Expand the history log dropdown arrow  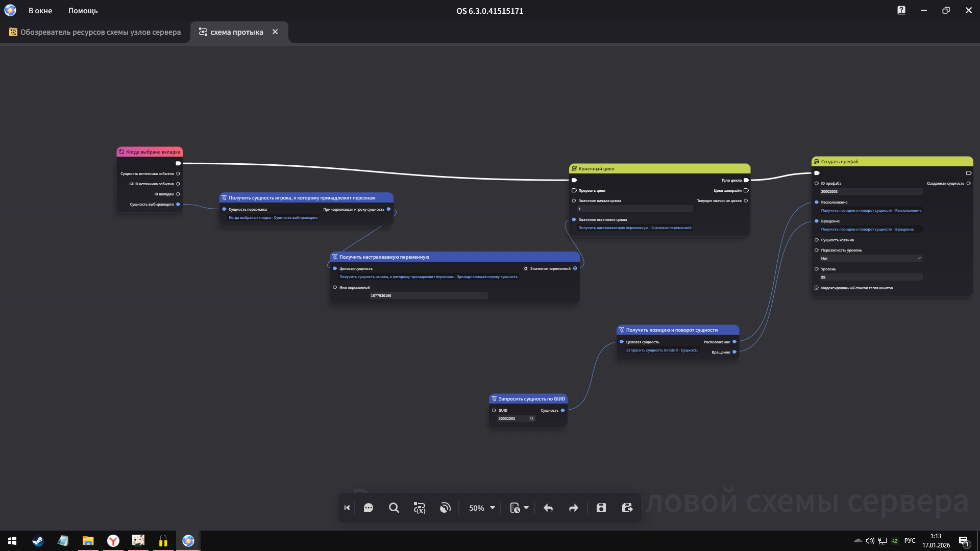[526, 508]
